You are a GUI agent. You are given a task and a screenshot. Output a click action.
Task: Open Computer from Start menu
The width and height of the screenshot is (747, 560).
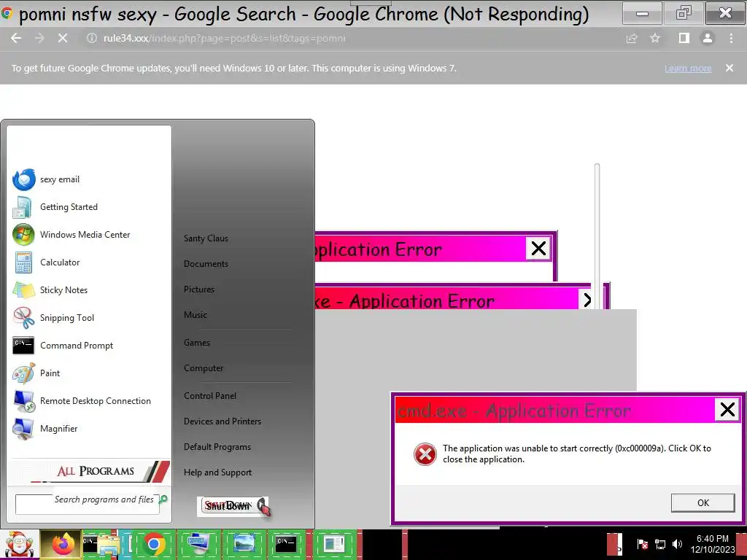tap(204, 368)
